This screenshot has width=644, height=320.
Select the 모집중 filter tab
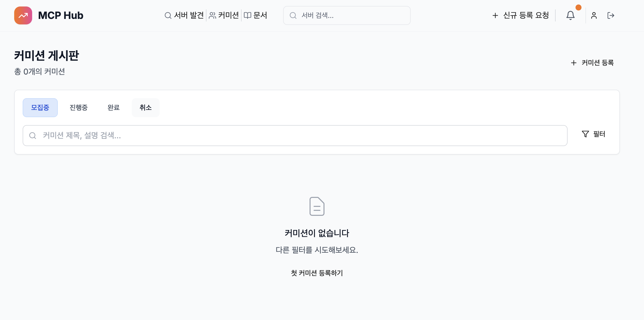(40, 107)
